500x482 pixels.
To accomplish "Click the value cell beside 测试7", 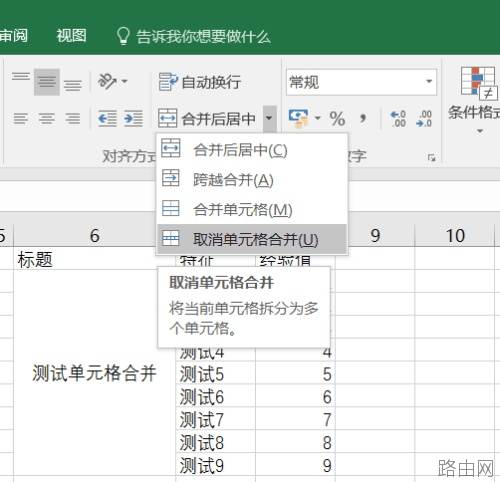I will pos(295,419).
